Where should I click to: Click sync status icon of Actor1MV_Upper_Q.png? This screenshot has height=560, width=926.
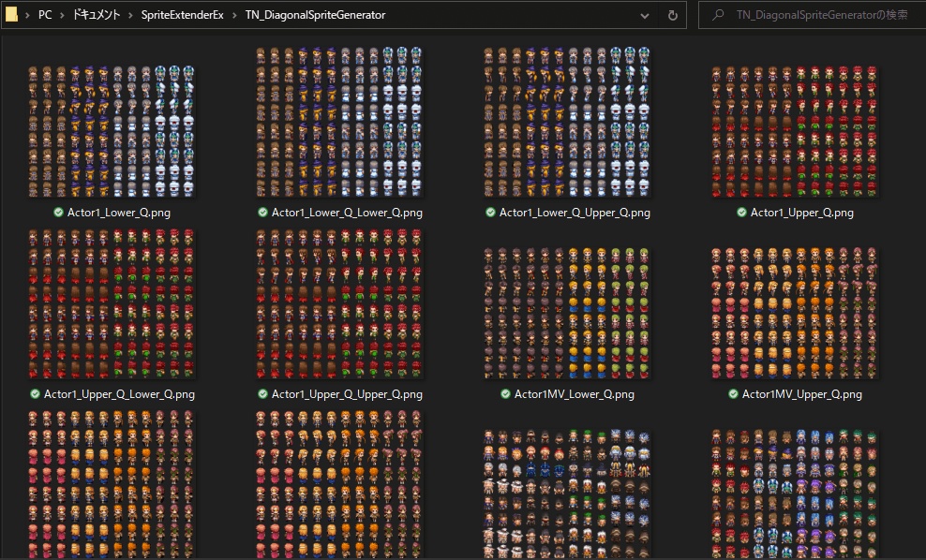tap(733, 394)
